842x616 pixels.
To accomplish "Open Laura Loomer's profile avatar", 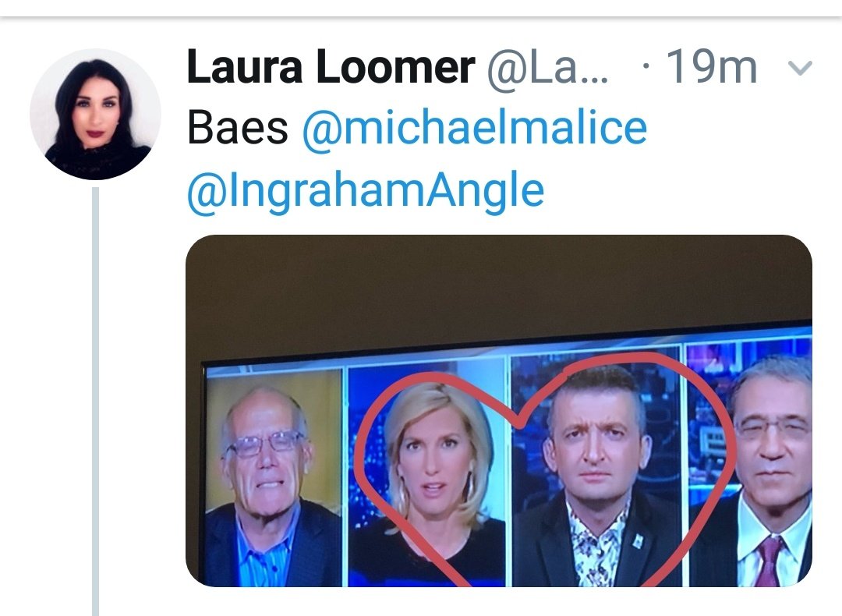I will point(96,114).
